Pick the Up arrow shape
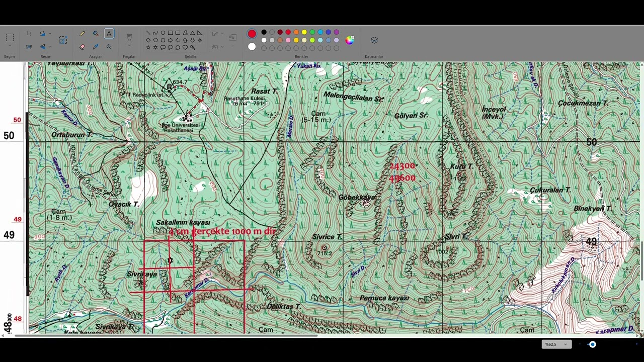Image resolution: width=644 pixels, height=362 pixels. tap(185, 40)
